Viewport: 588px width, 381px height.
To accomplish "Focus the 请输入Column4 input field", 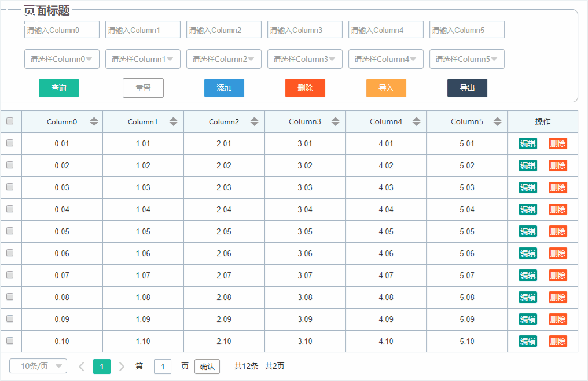I will [x=386, y=29].
